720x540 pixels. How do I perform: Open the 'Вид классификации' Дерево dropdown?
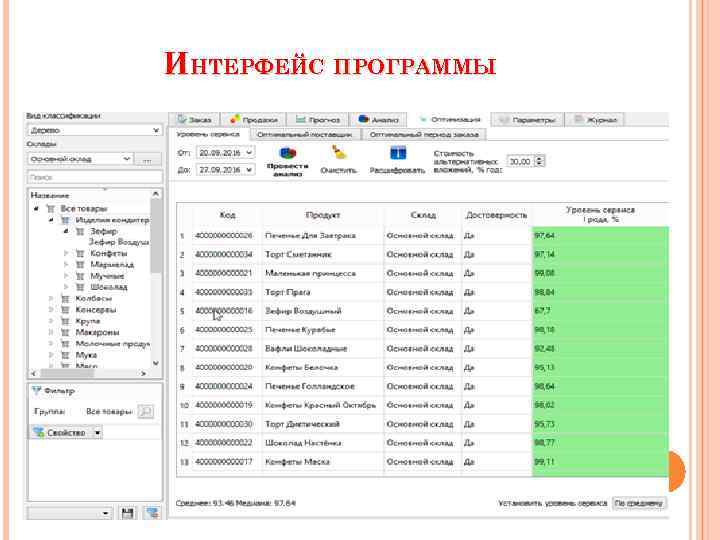156,130
